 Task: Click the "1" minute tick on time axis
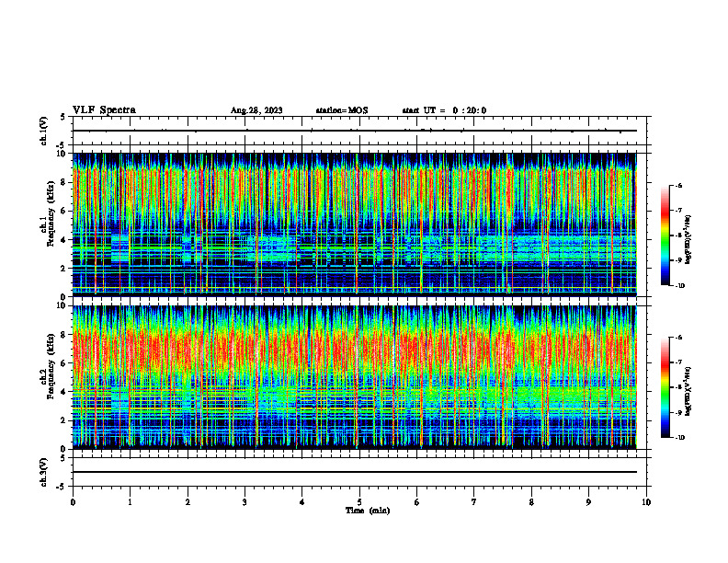coord(130,502)
